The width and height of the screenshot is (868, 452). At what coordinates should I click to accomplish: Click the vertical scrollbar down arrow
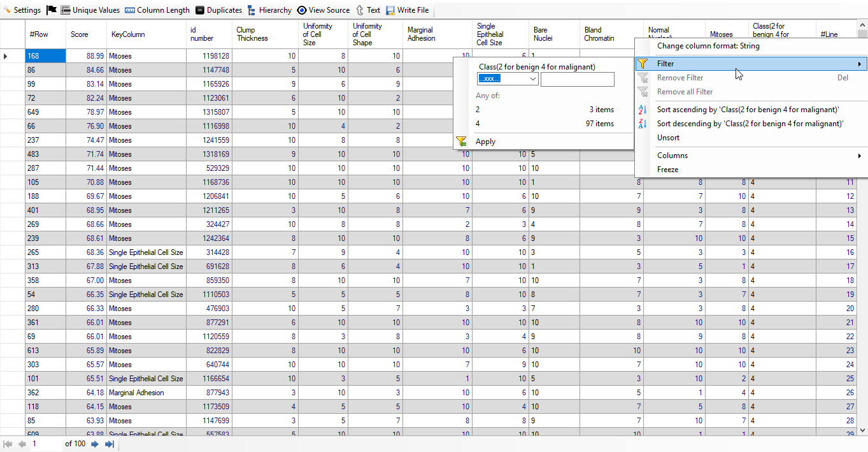coord(862,430)
